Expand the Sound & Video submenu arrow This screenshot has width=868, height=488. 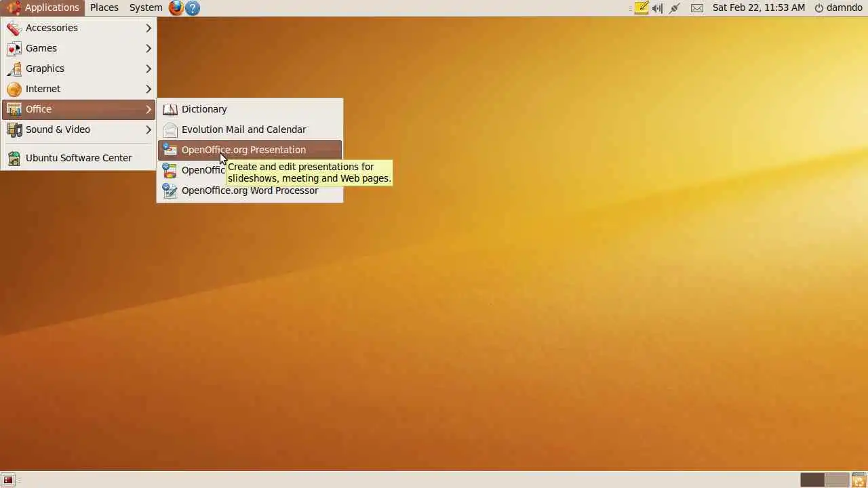(149, 129)
